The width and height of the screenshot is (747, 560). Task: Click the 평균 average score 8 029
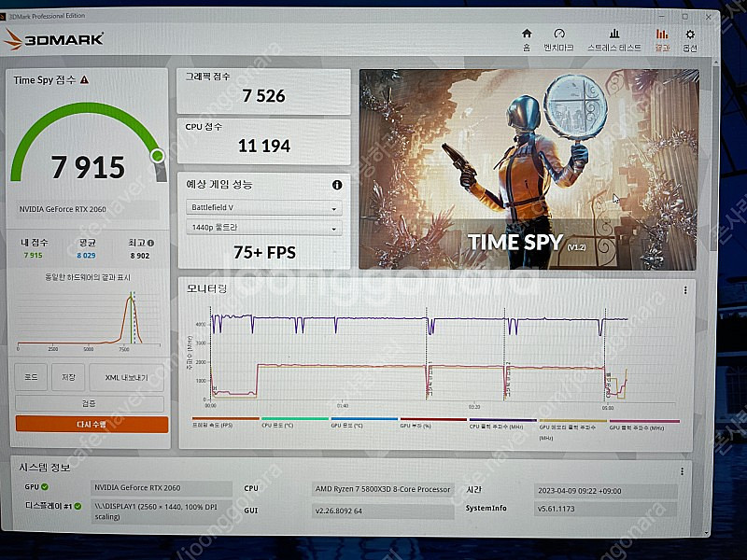point(86,255)
